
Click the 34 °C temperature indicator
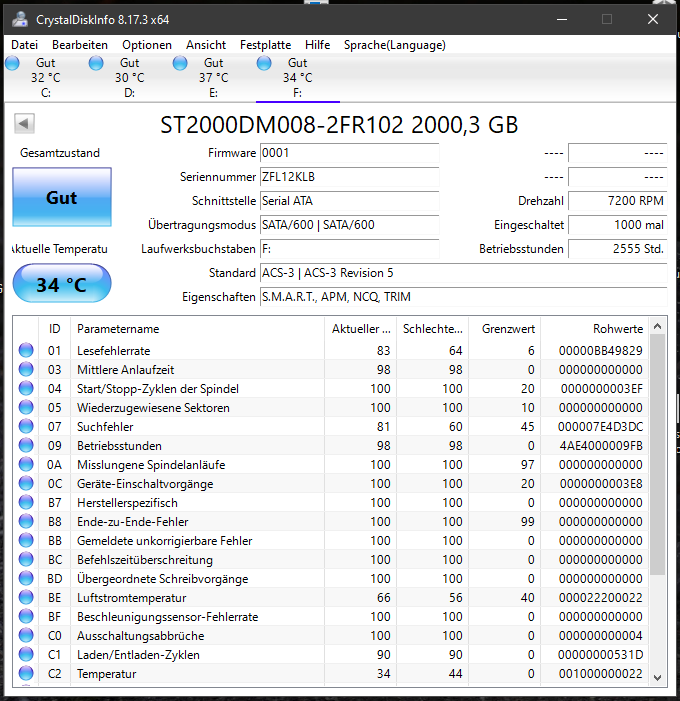(x=62, y=283)
